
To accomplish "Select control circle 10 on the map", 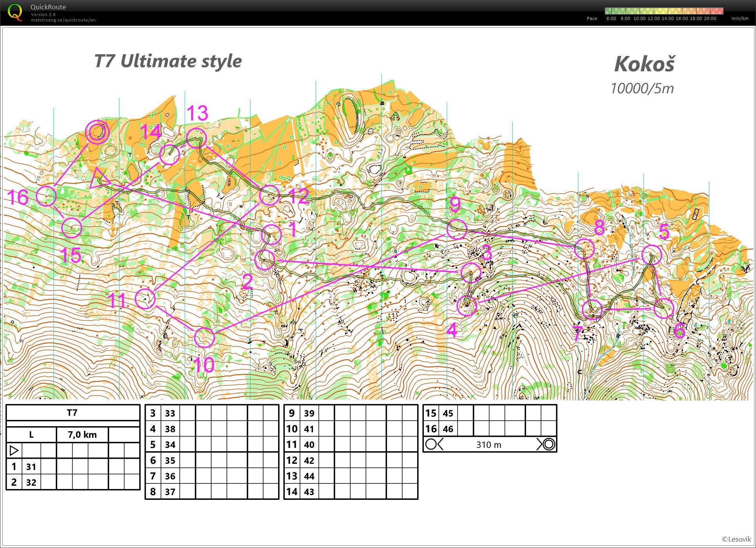I will 204,337.
